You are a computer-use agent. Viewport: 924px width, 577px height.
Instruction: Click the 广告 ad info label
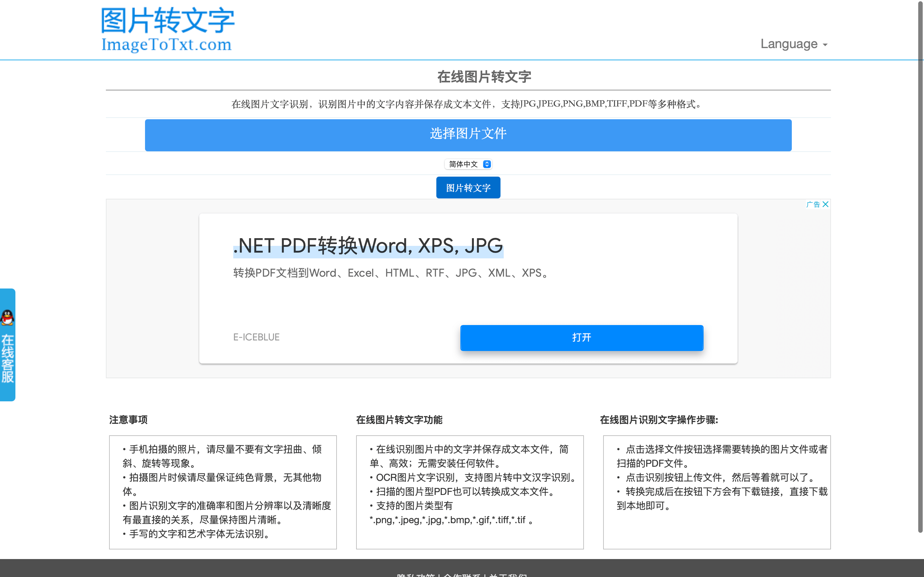[813, 205]
